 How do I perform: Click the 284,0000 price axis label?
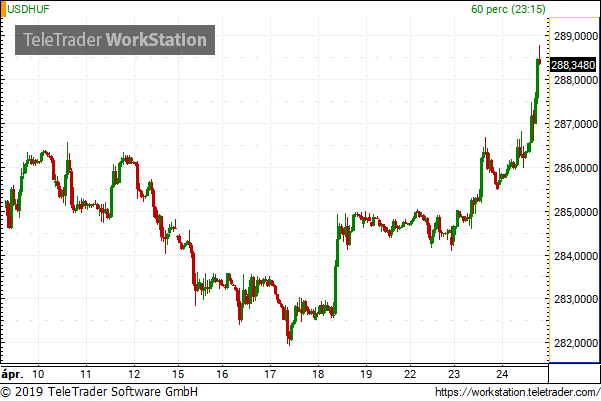576,256
